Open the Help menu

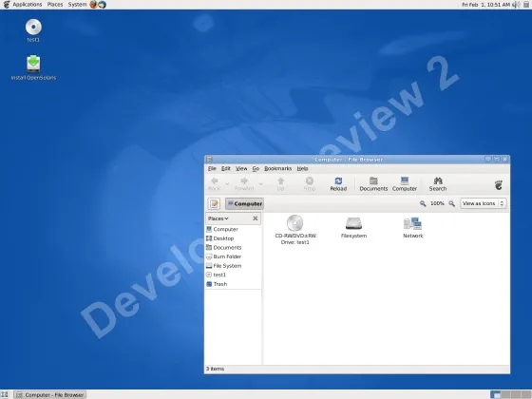point(302,169)
